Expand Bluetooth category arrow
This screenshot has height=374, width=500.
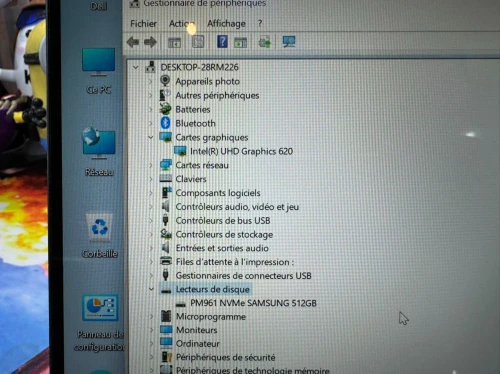(151, 123)
